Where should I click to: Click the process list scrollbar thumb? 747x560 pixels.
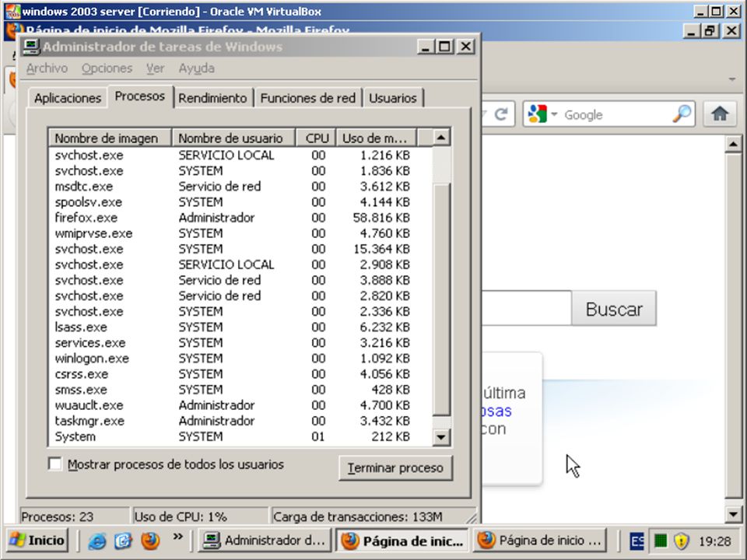442,299
